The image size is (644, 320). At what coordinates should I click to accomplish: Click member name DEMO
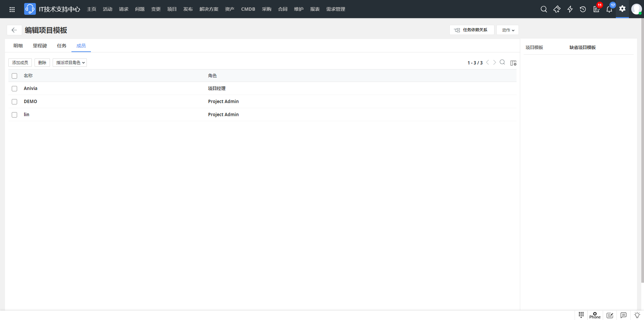click(31, 101)
